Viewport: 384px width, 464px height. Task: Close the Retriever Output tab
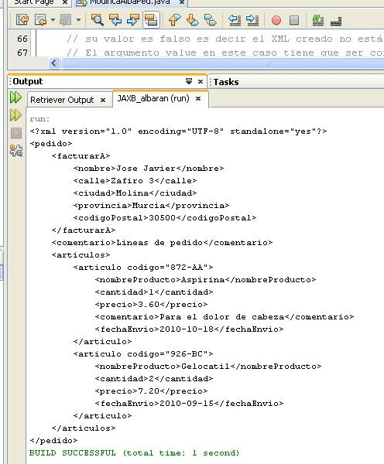point(103,100)
